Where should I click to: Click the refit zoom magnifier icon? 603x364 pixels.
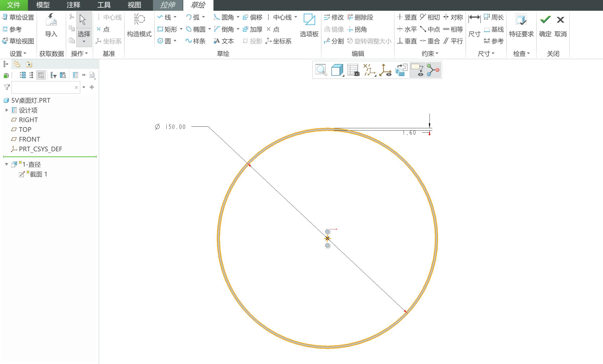(x=321, y=70)
